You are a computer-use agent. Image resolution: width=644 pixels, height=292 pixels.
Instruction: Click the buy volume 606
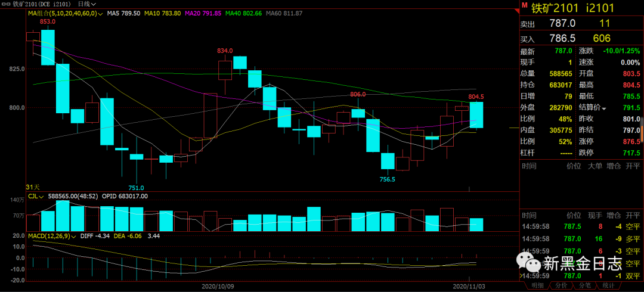[602, 39]
